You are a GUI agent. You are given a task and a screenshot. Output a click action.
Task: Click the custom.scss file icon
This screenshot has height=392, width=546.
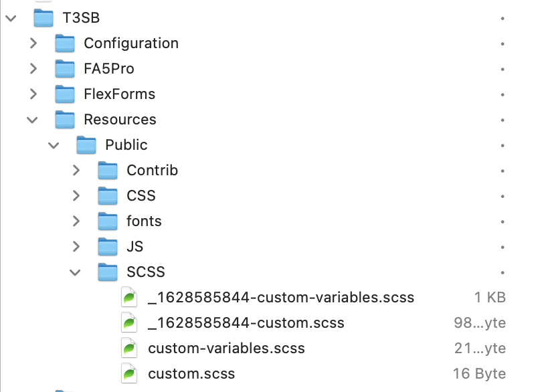pos(129,373)
